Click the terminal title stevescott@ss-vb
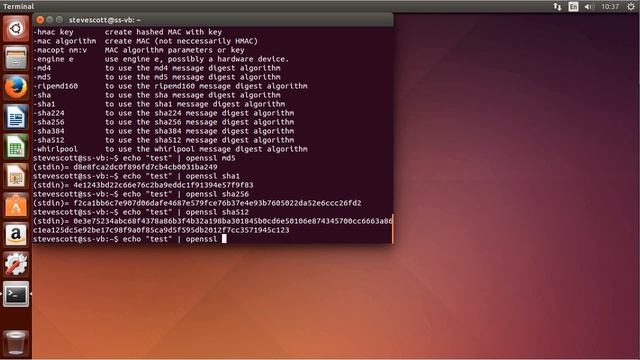 [x=104, y=20]
